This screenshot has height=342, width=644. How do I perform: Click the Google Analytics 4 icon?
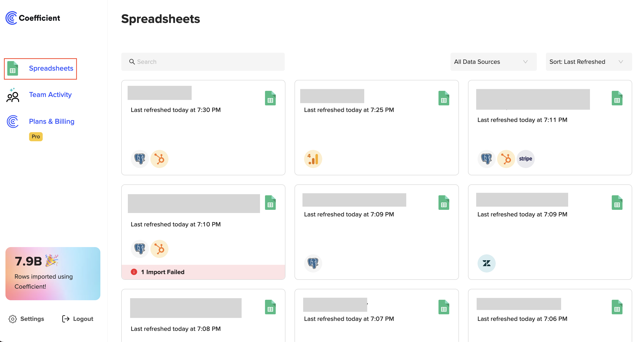point(313,159)
